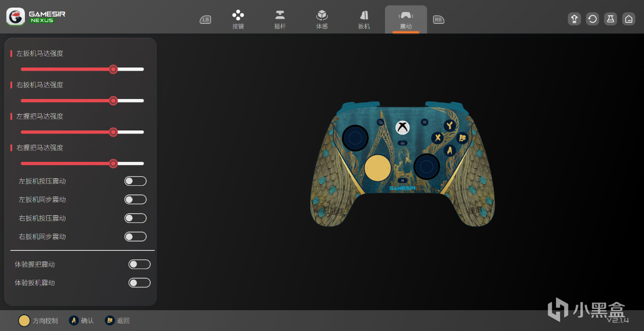Click the 左扳机按压震动 label
The image size is (644, 331).
42,181
